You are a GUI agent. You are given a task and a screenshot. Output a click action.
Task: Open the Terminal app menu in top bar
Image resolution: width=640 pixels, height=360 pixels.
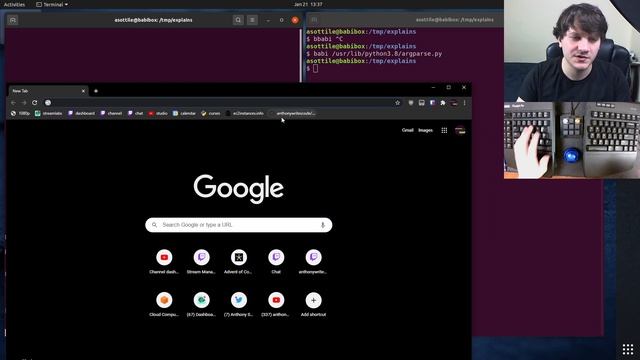(52, 4)
